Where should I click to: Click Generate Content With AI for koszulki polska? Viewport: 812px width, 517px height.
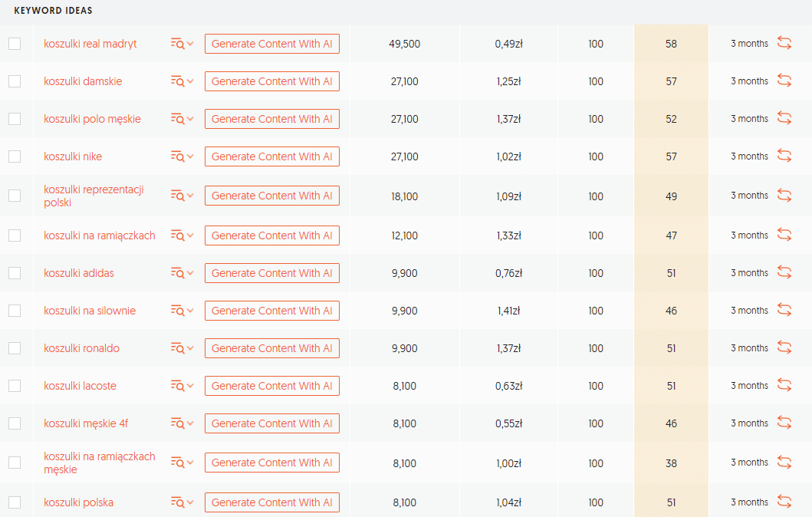point(272,502)
